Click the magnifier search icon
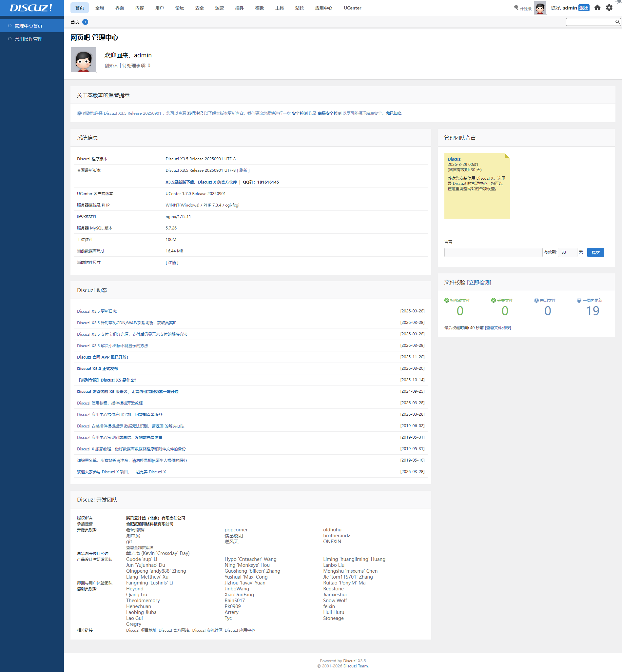This screenshot has height=672, width=622. [617, 22]
